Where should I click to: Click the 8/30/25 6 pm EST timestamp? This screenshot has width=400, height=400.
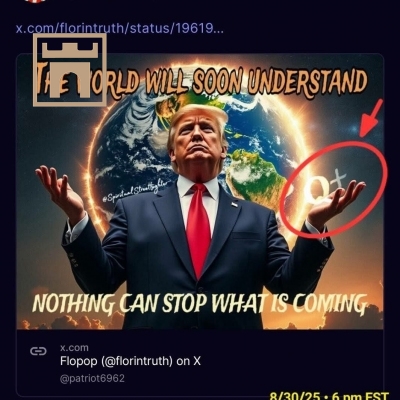coord(329,396)
